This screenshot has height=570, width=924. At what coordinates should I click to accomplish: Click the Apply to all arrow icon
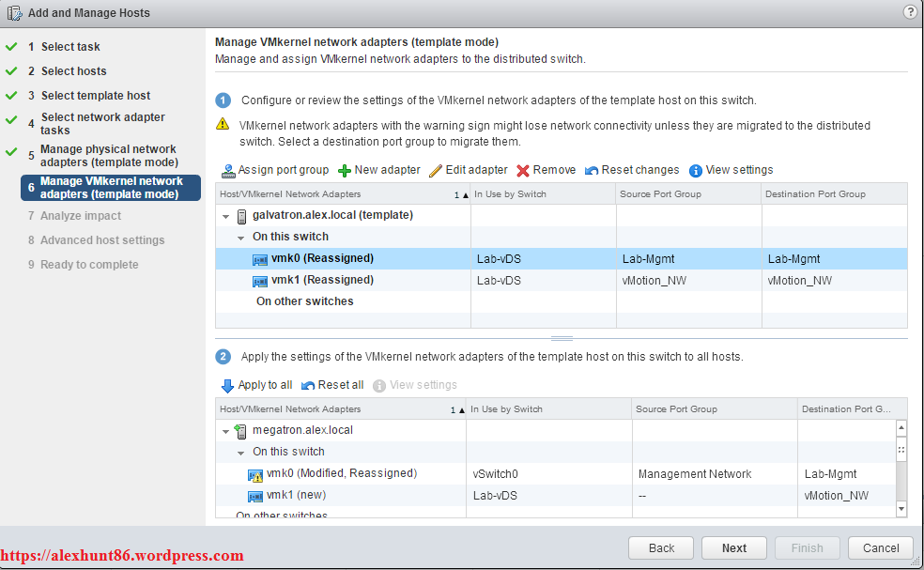227,386
